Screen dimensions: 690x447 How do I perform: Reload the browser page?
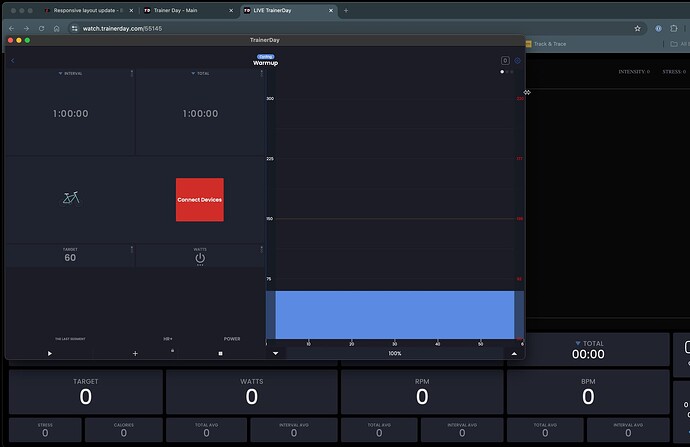coord(41,28)
